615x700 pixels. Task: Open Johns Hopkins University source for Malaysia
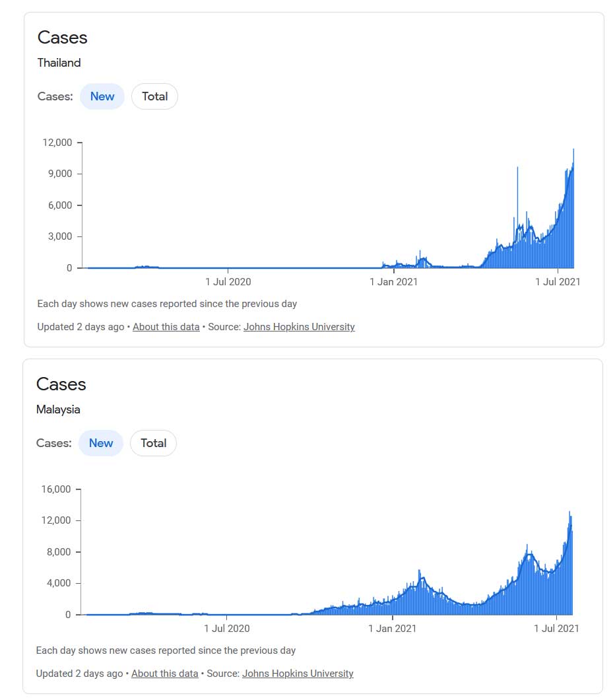(298, 673)
